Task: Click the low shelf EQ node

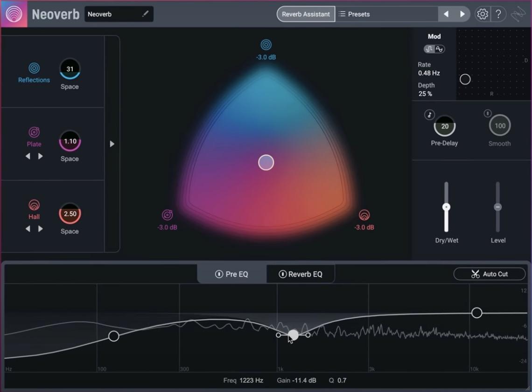Action: (114, 336)
